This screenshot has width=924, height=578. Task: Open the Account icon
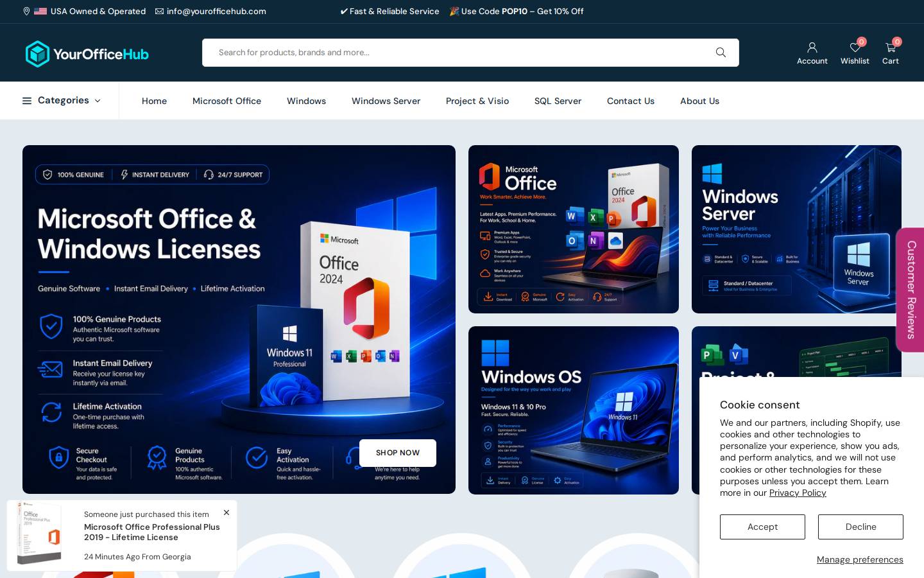pyautogui.click(x=812, y=53)
